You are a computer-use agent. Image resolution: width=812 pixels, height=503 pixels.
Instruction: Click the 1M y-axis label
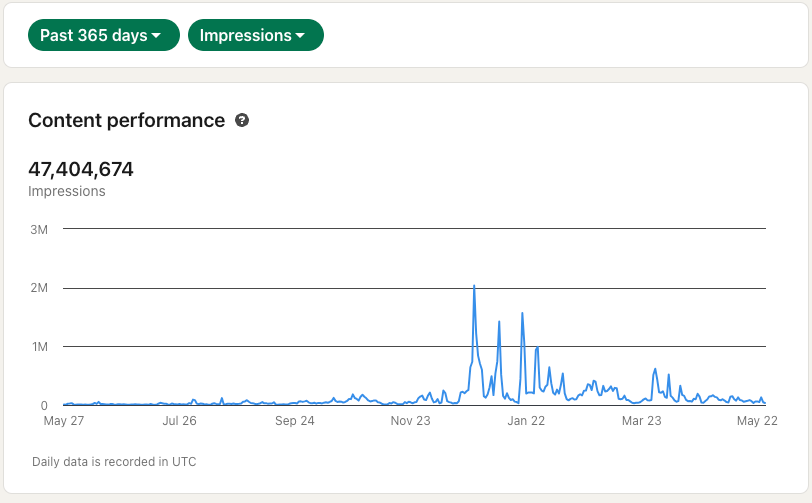tap(40, 347)
